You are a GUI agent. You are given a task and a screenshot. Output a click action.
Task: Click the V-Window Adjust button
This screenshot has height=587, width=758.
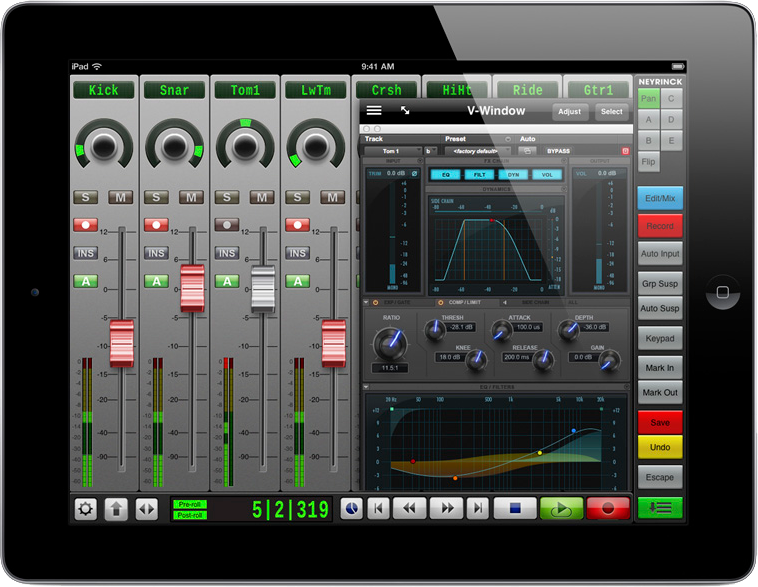569,112
